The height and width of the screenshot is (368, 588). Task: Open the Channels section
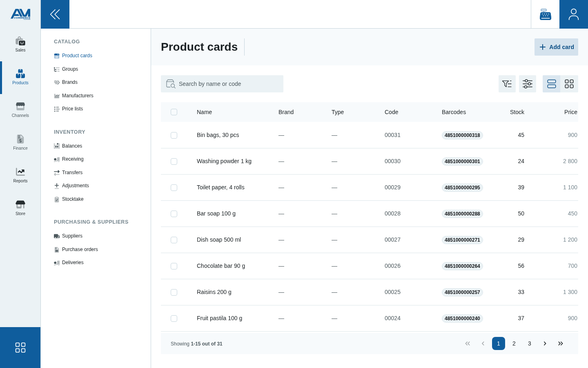[x=20, y=110]
